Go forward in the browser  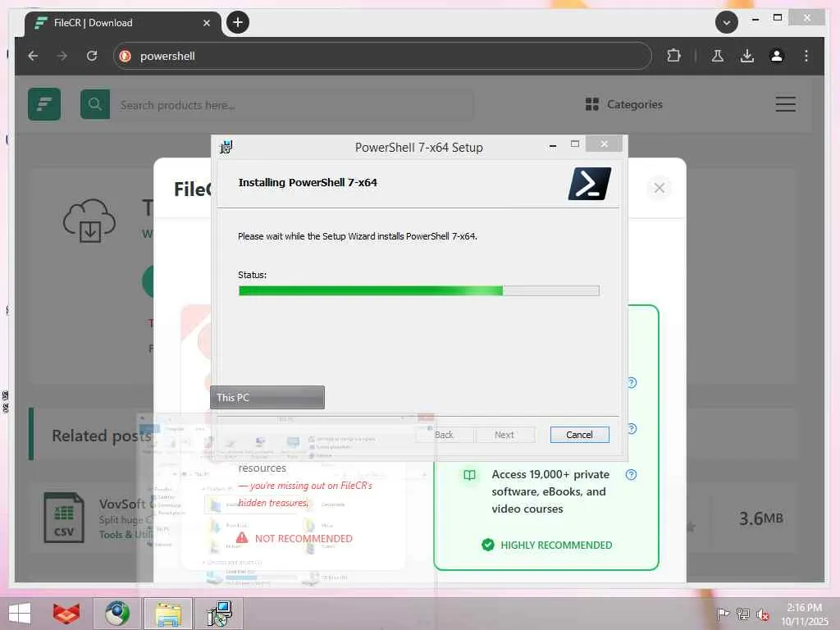pos(62,56)
